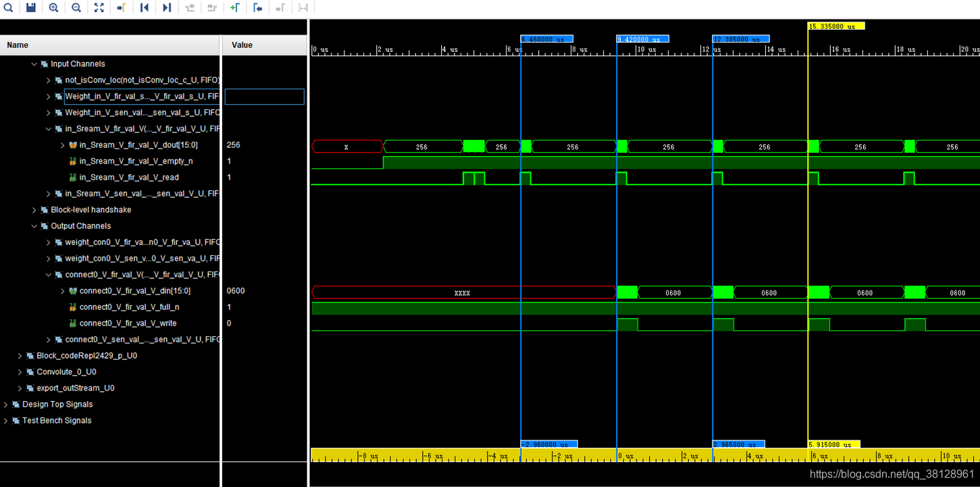This screenshot has height=487, width=980.
Task: Click the yellow main cursor flag 15.335000 us
Action: (x=836, y=26)
